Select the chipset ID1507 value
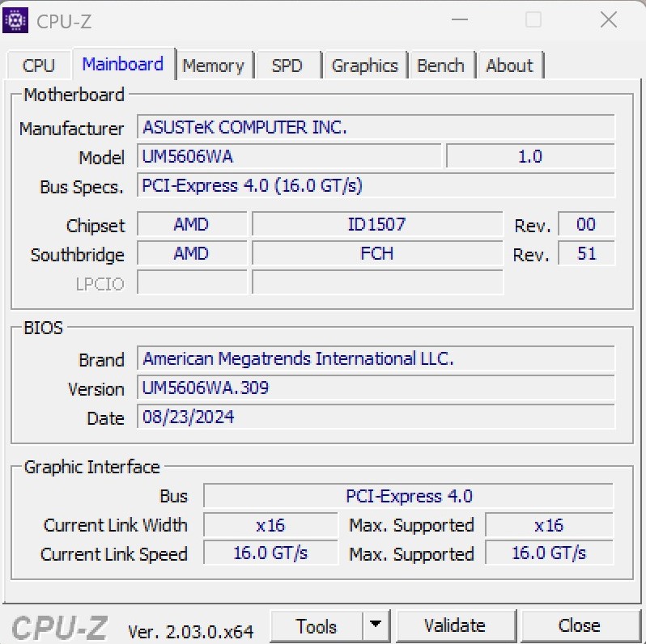 tap(377, 224)
